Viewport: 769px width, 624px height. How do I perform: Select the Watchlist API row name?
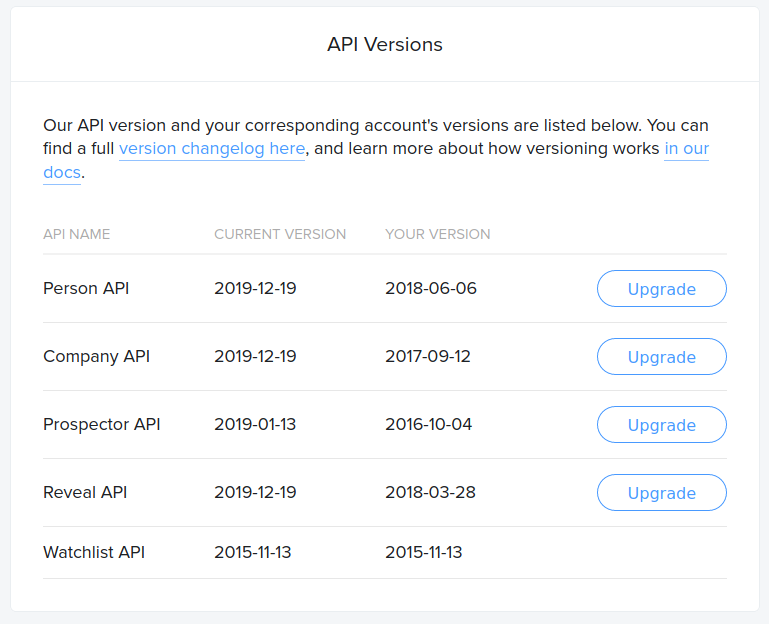(94, 553)
